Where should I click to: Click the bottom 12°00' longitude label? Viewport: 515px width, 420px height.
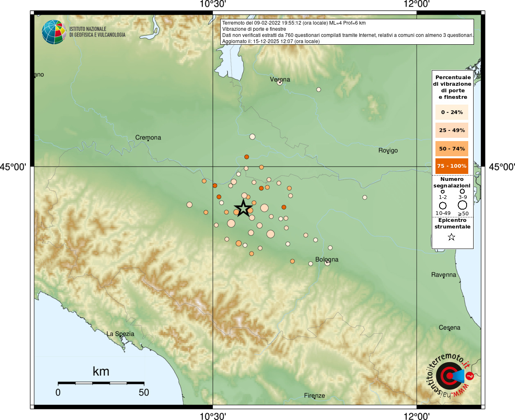pos(417,416)
